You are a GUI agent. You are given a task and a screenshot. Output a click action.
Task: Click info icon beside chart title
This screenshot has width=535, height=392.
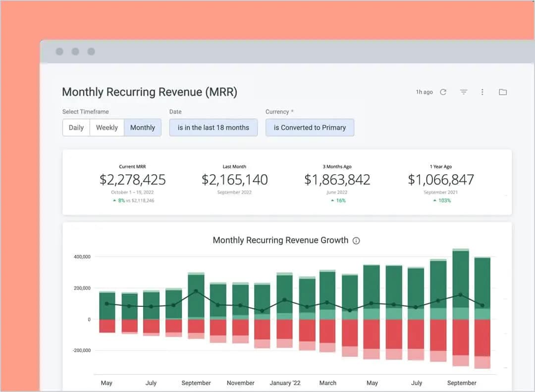tap(356, 241)
